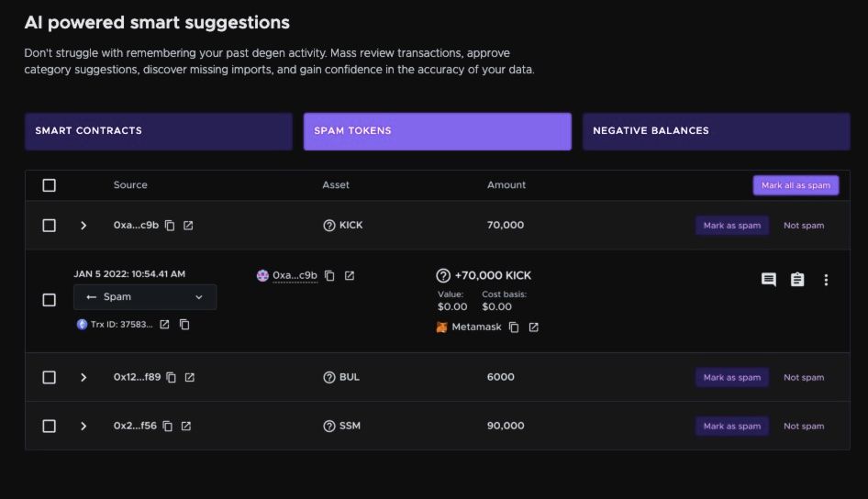
Task: Open the Spam category dropdown
Action: click(145, 297)
